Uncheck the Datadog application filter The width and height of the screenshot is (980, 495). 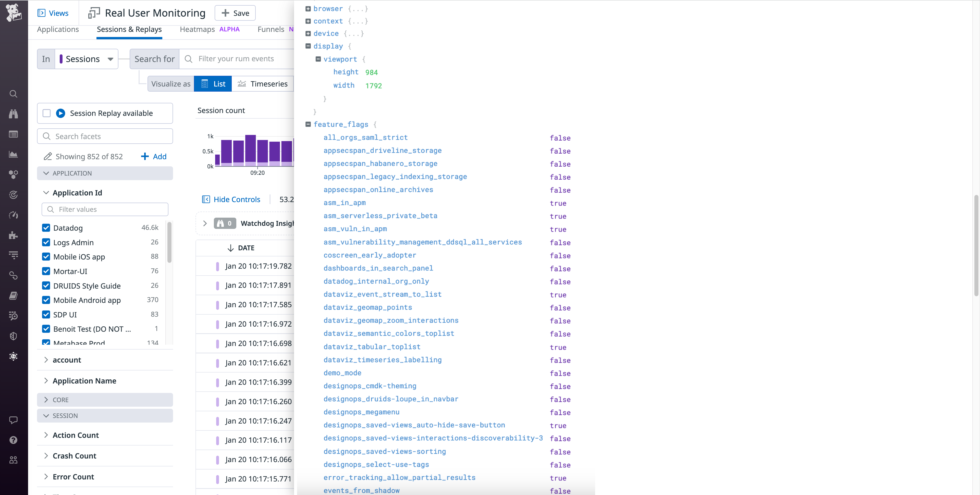[46, 228]
